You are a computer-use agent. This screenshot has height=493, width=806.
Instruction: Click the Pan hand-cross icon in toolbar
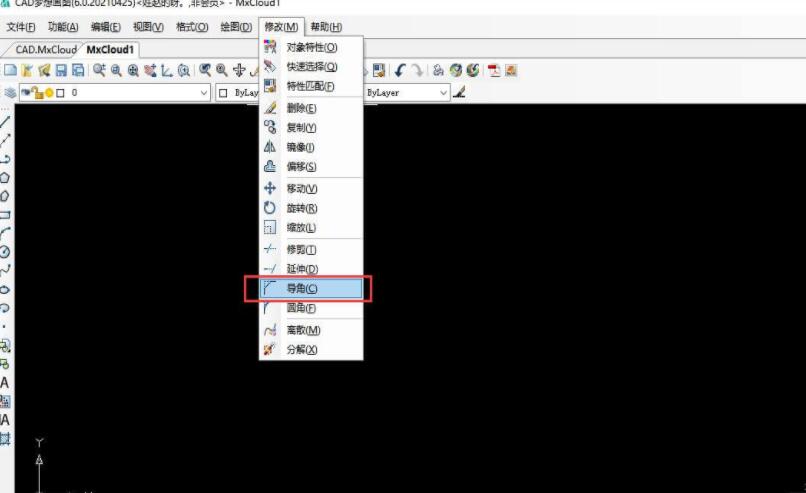tap(239, 70)
